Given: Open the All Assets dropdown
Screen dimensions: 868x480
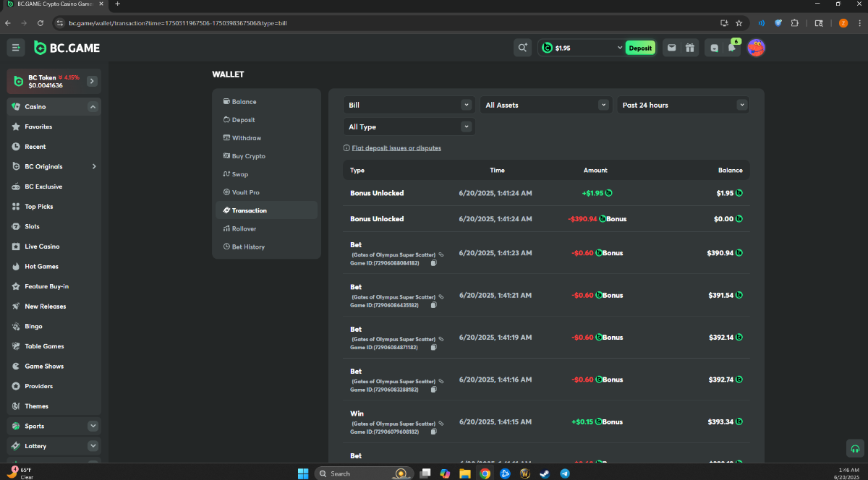Looking at the screenshot, I should [x=546, y=105].
